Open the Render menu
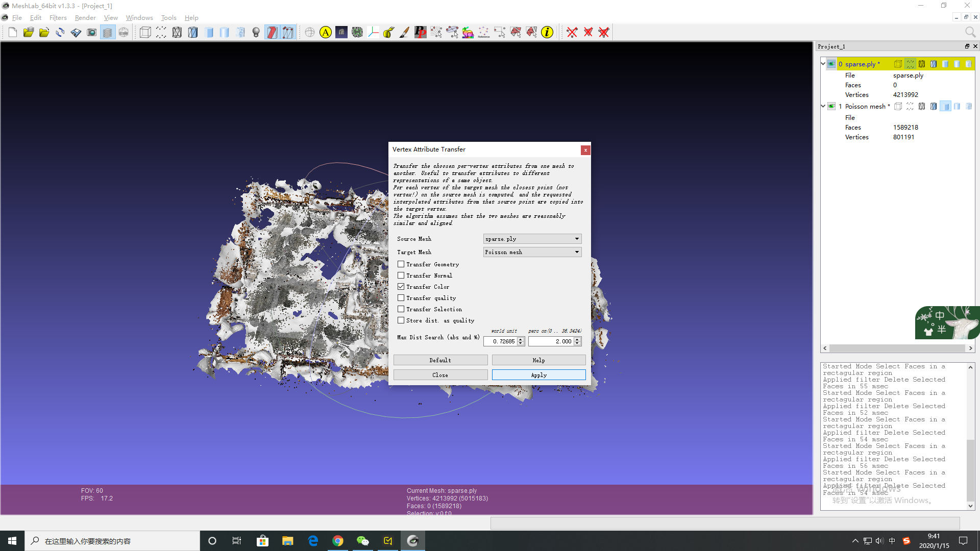 point(85,17)
